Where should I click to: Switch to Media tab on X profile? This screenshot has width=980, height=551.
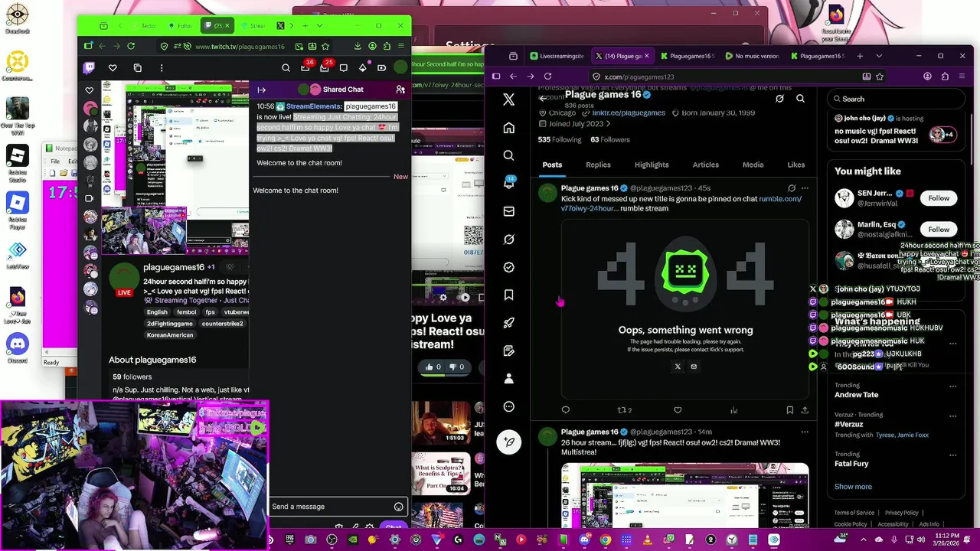(753, 165)
